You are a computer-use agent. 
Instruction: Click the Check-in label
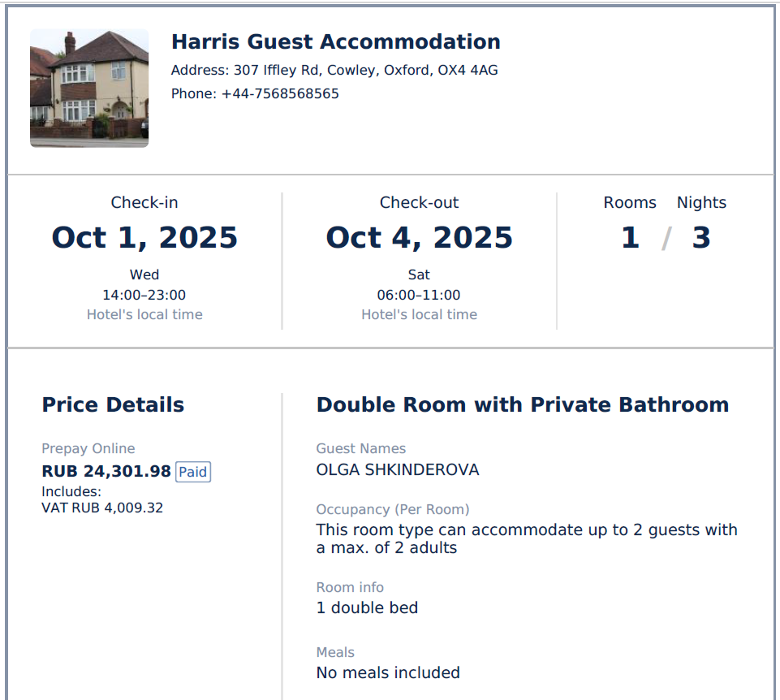pos(144,203)
